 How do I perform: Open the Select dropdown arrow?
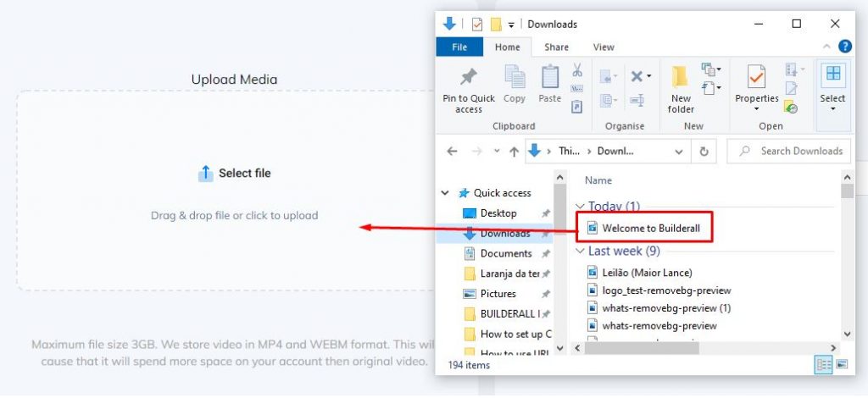(832, 109)
